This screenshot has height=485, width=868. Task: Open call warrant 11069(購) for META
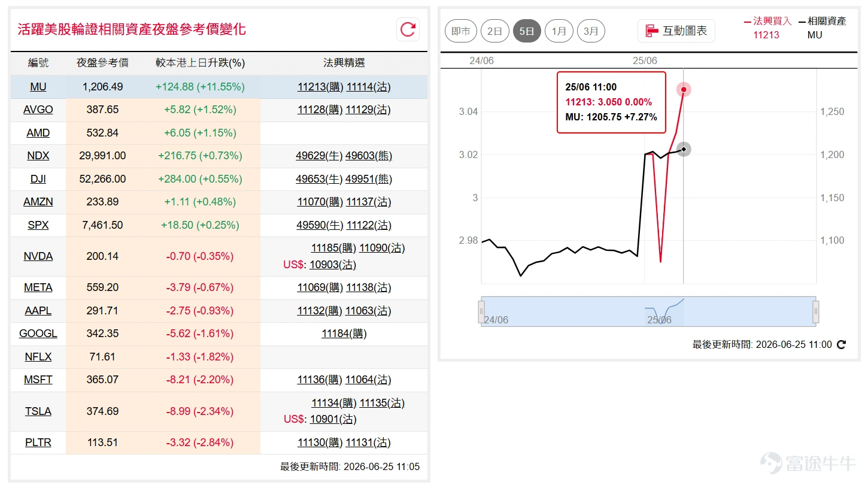[320, 287]
